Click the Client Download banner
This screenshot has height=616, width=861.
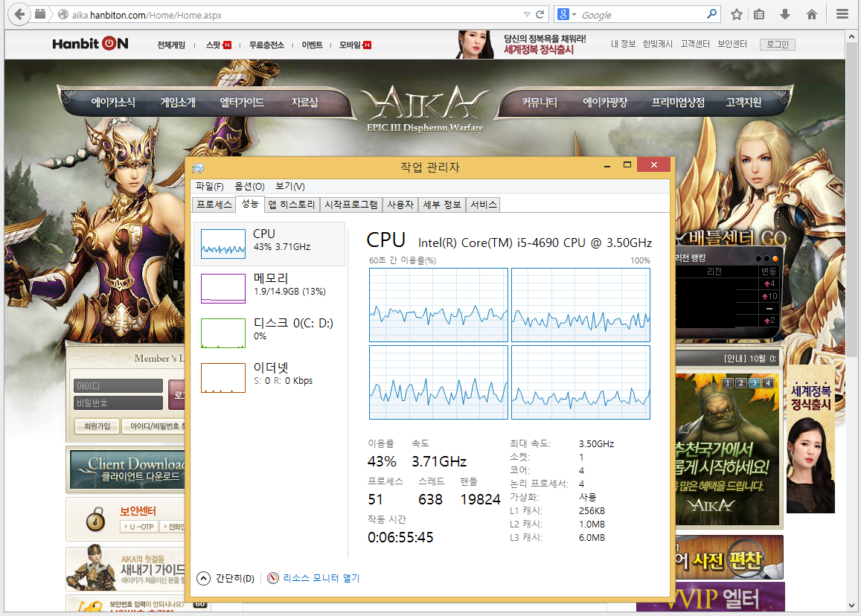coord(127,470)
